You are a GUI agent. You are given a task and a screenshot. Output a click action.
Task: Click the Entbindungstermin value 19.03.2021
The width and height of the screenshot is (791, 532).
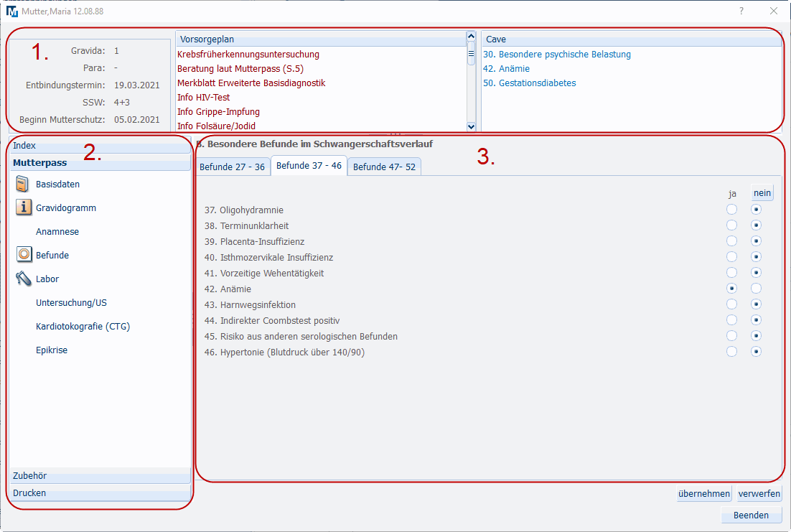coord(136,85)
